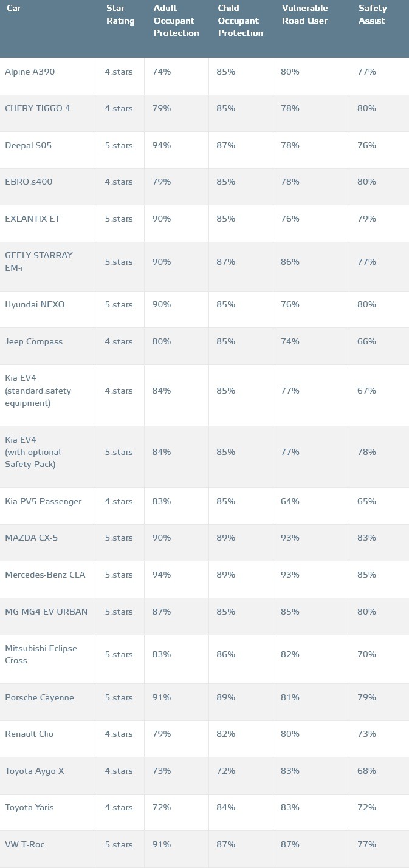
Task: Open the VW T-Roc entry
Action: pyautogui.click(x=24, y=844)
